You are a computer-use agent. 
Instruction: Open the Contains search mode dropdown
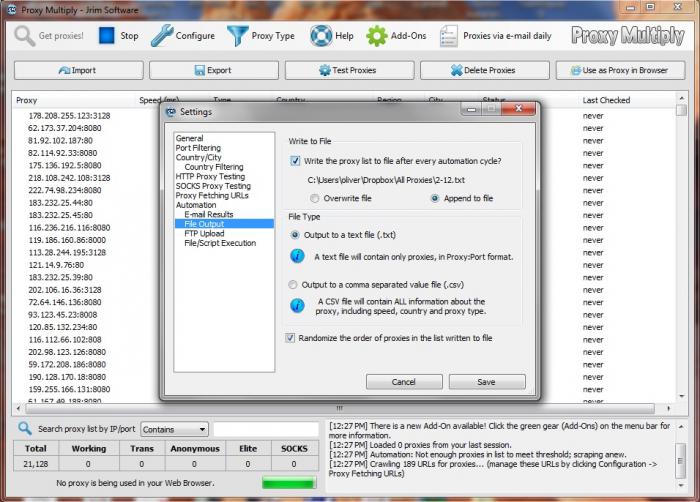click(x=175, y=429)
